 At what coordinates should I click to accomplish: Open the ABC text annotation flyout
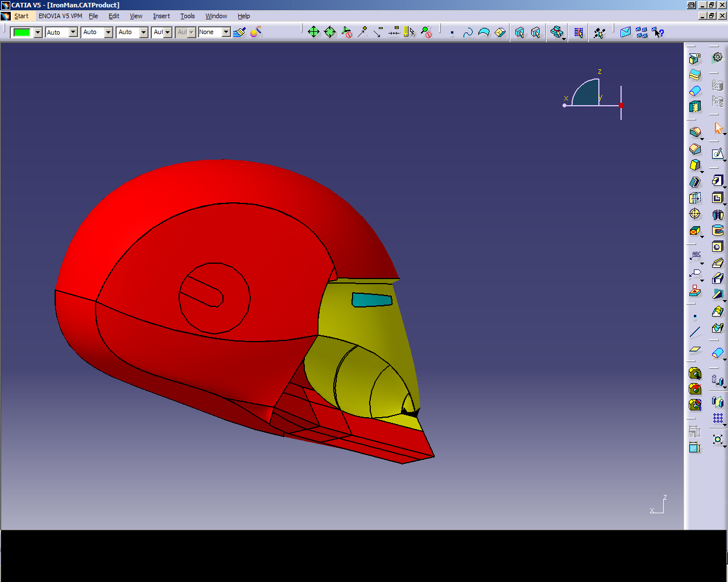click(696, 256)
